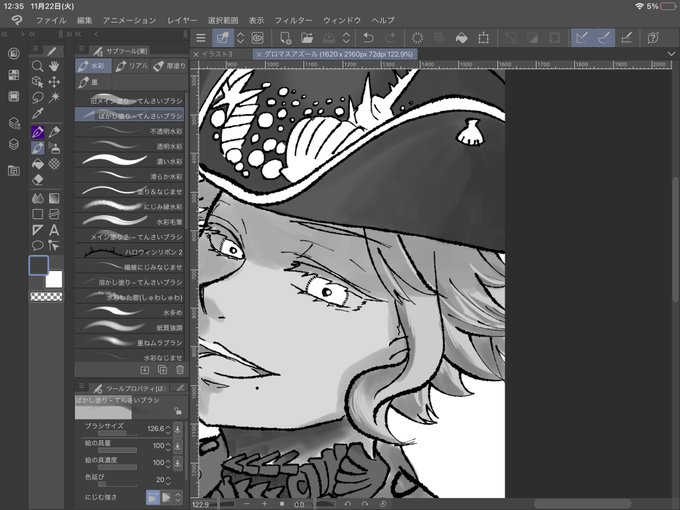This screenshot has height=510, width=680.
Task: Select the Hand move tool
Action: [54, 66]
